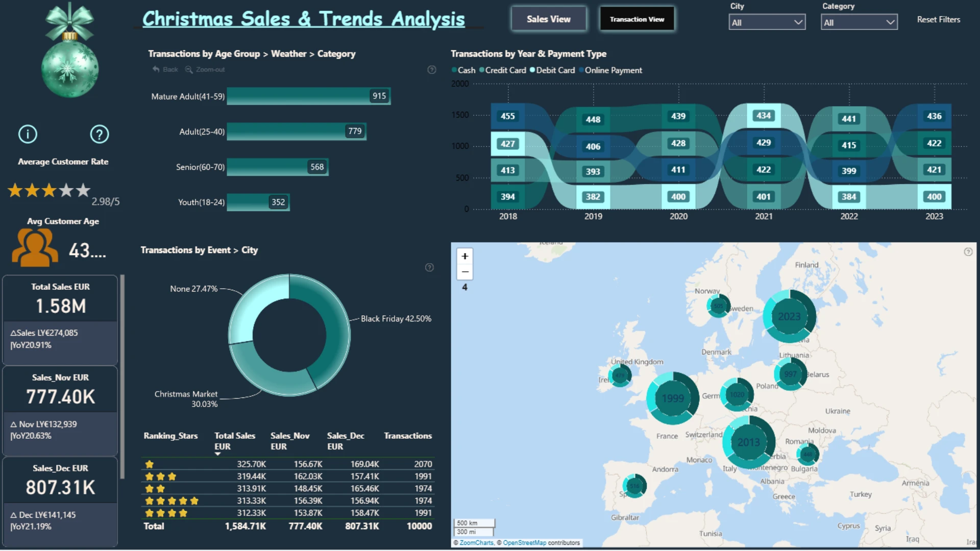Click the map cluster over Spain
This screenshot has width=980, height=551.
pos(634,486)
